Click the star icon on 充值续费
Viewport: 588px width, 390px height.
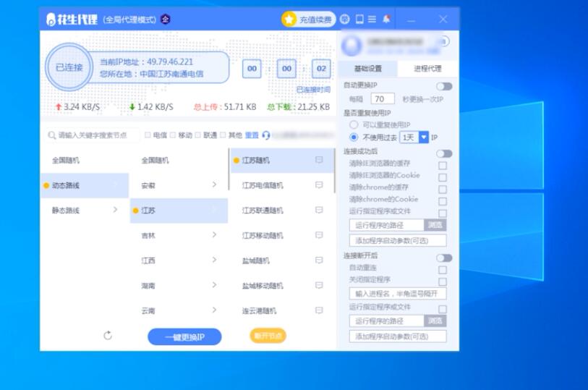click(x=289, y=19)
